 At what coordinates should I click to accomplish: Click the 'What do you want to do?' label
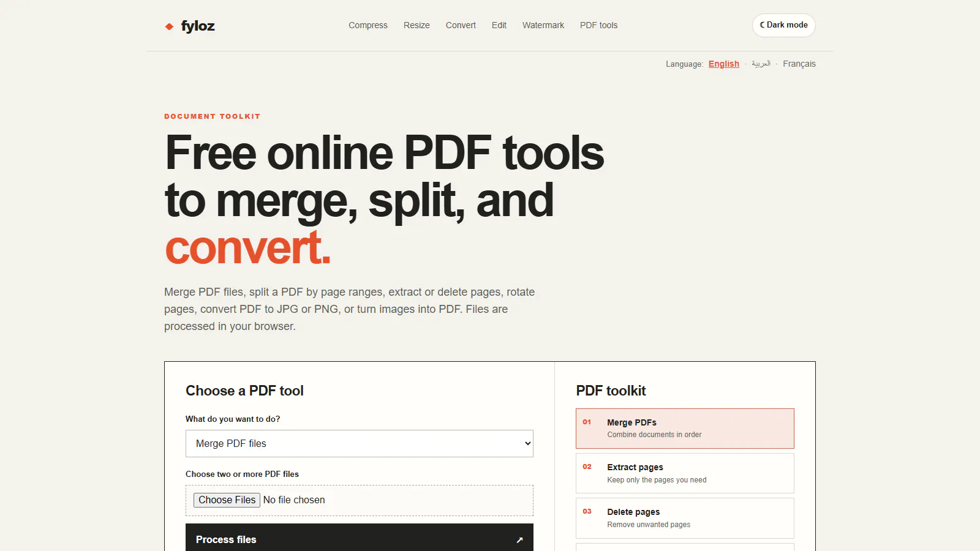pyautogui.click(x=233, y=419)
